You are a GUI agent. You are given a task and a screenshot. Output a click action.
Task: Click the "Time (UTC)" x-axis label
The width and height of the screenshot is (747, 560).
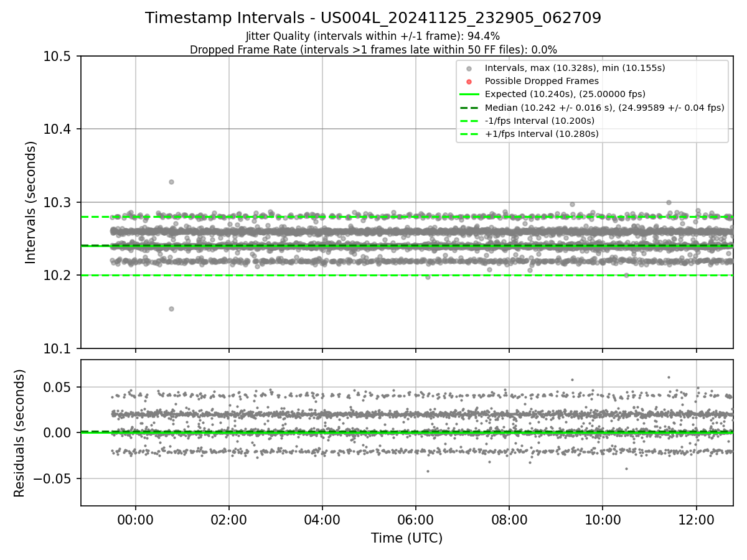tap(406, 538)
